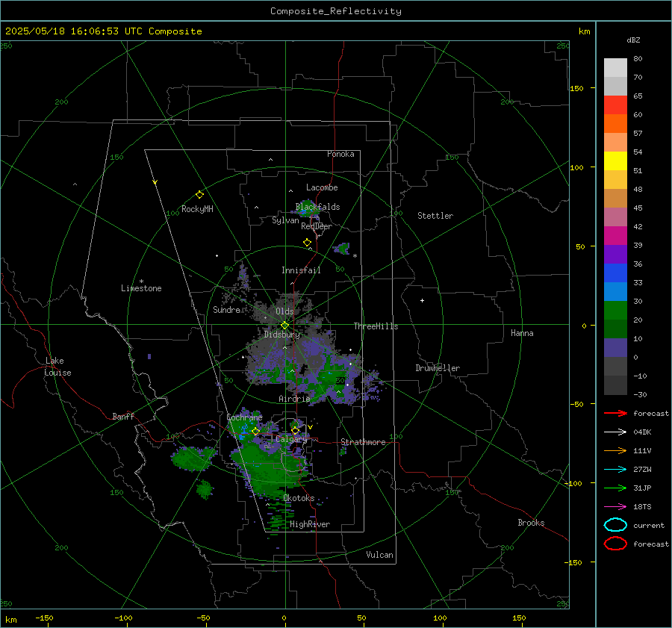
Task: Select the magenta dBZ legend swatch
Action: (x=615, y=236)
